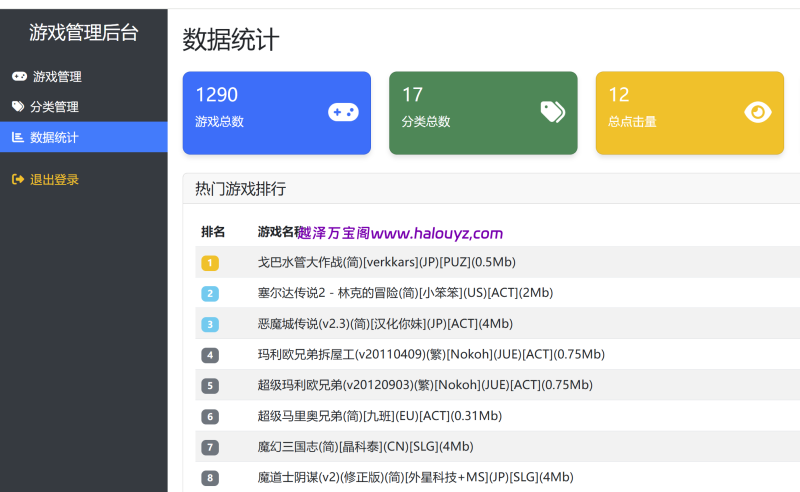Select 超级玛利欧兄弟(v20120903) game row
This screenshot has width=800, height=492.
click(497, 385)
